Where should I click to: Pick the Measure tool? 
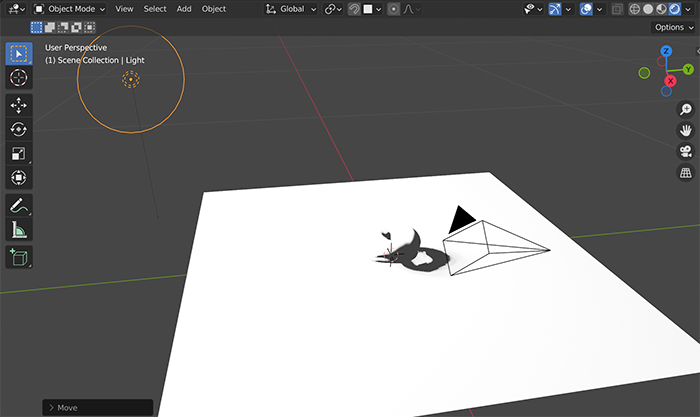[x=19, y=230]
